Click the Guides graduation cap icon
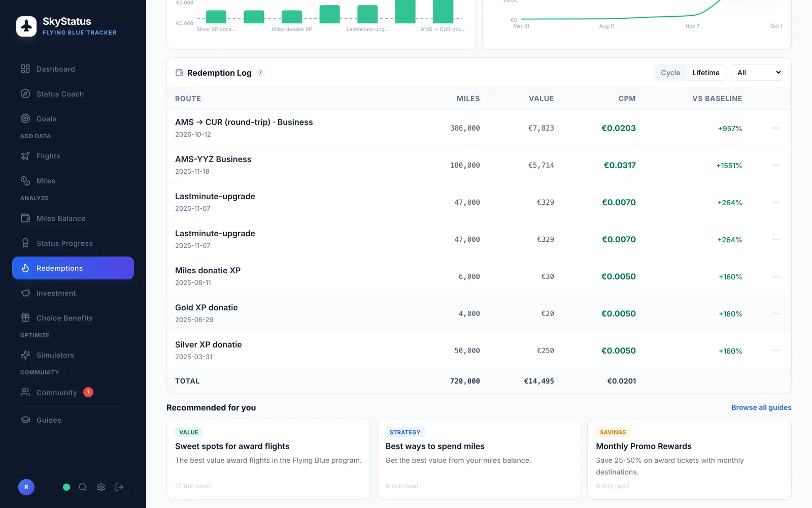 [x=25, y=420]
